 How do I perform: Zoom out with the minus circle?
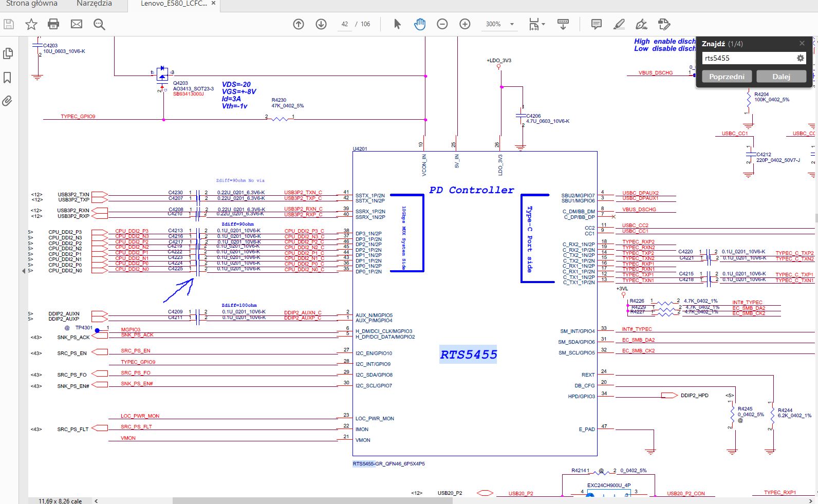pos(442,24)
